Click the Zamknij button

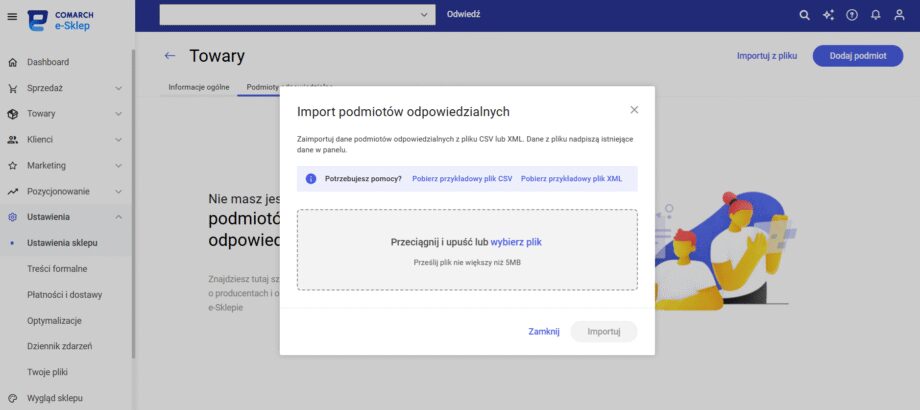(x=544, y=331)
